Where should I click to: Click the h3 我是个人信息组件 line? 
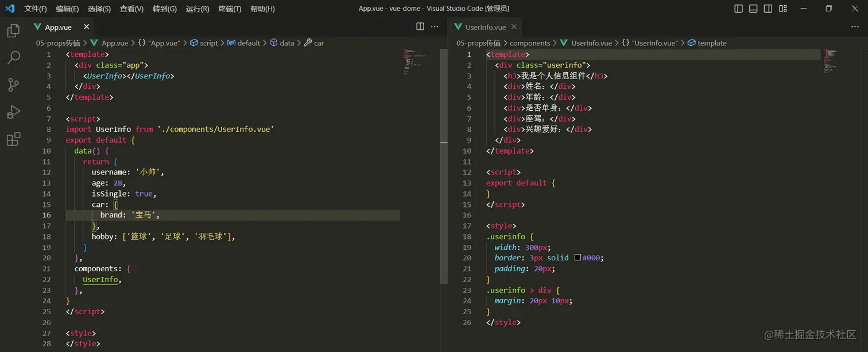[556, 76]
